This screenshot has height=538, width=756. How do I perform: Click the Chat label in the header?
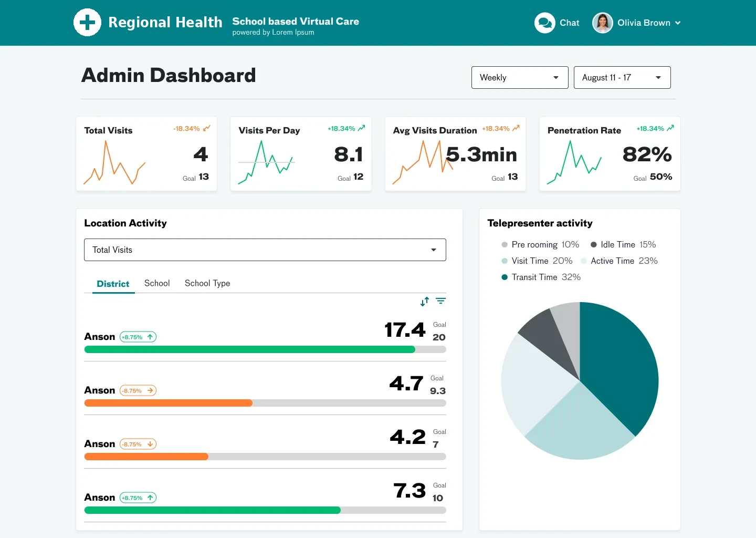coord(570,23)
